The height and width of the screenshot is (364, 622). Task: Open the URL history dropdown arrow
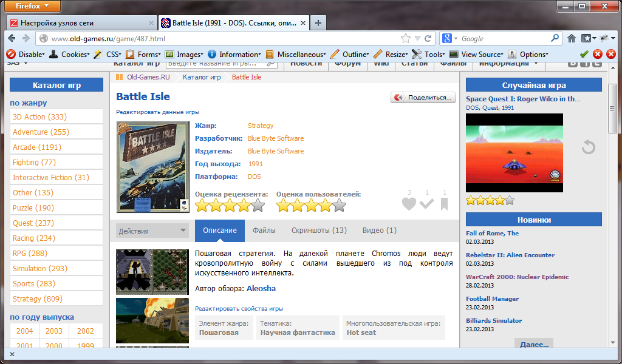(x=417, y=38)
